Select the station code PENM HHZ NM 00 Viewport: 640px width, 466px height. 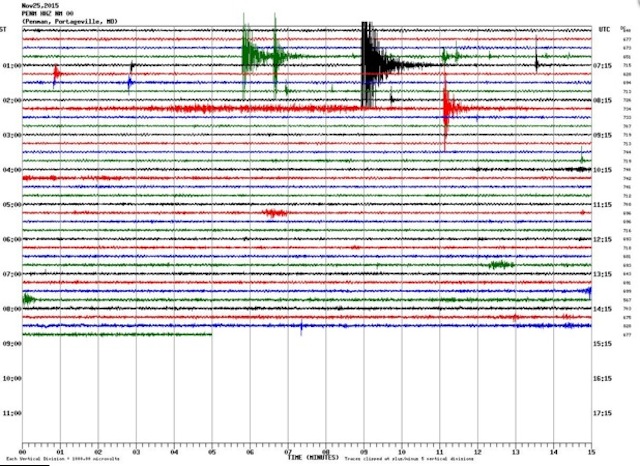47,13
